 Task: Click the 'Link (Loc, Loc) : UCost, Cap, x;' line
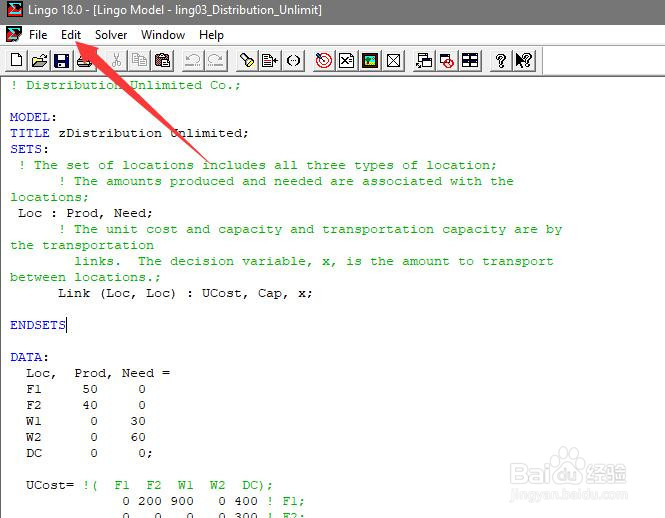185,294
